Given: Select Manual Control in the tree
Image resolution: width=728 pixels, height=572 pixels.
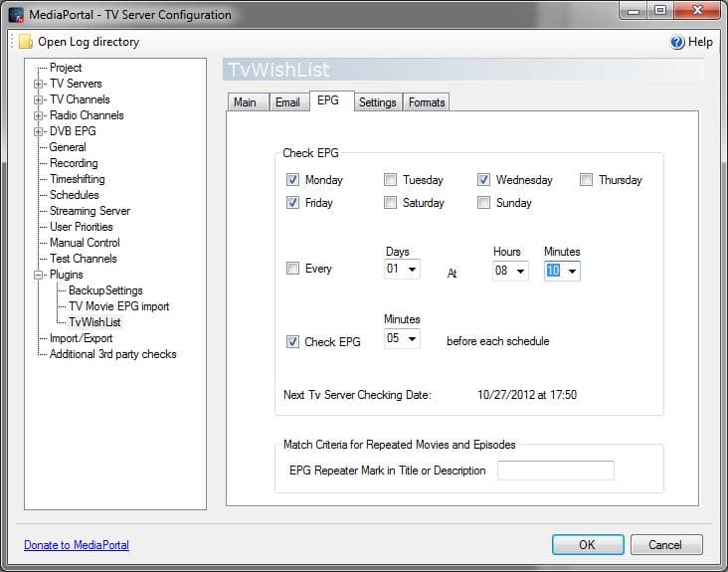Looking at the screenshot, I should (x=85, y=243).
